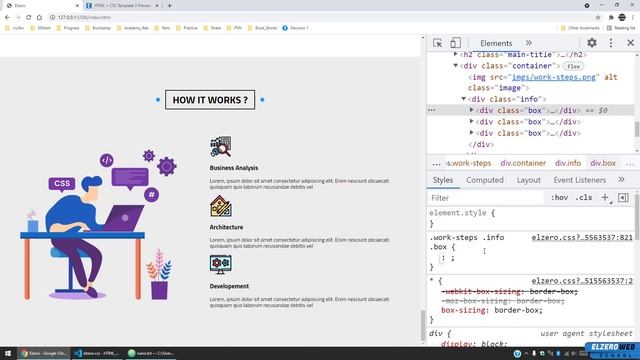Viewport: 640px width, 360px height.
Task: Toggle the :hov element state panel
Action: 559,198
